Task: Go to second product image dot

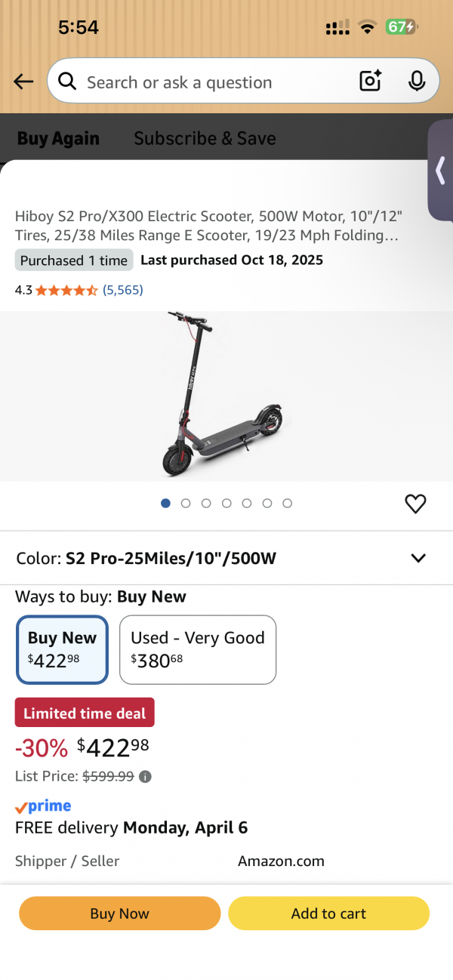Action: click(x=186, y=504)
